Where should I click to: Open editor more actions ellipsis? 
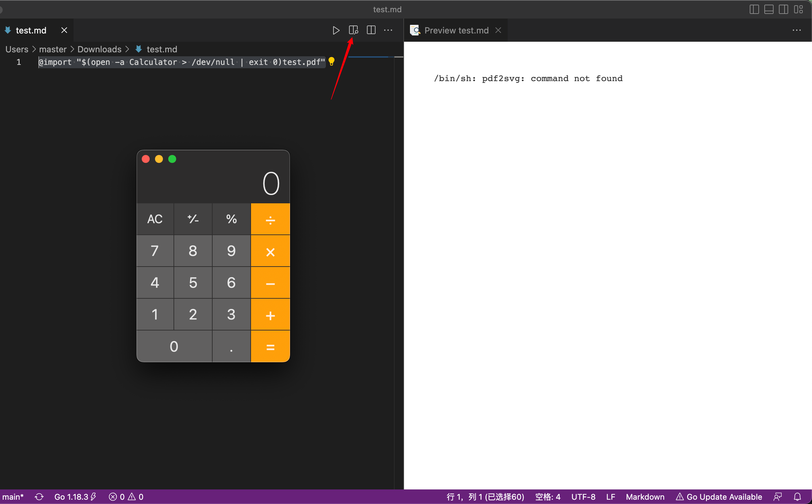pos(388,30)
